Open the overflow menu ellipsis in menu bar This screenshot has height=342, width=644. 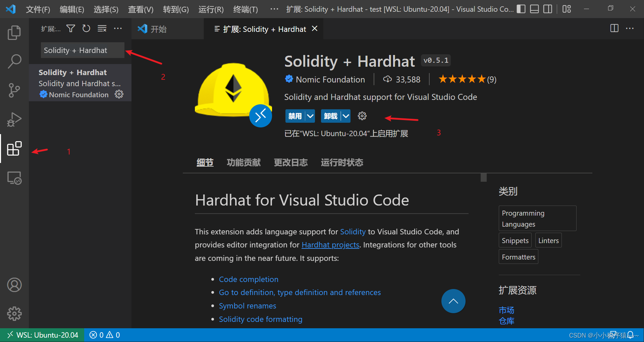(x=274, y=9)
